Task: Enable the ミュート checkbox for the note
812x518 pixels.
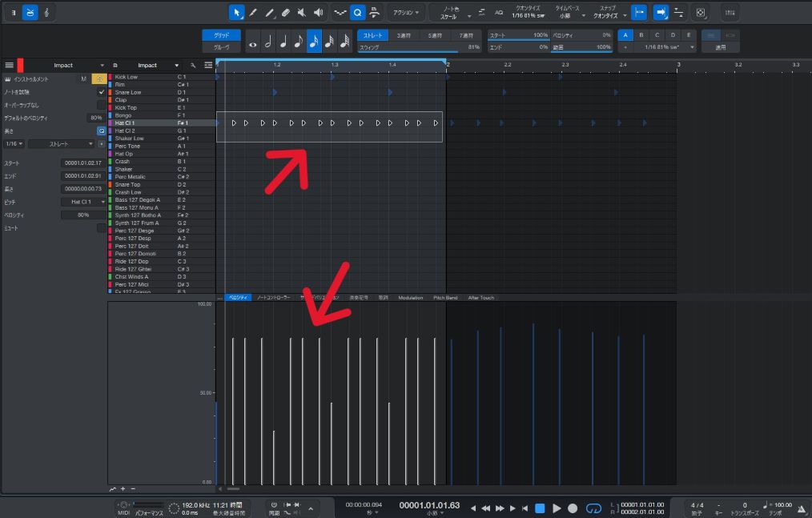Action: click(101, 228)
